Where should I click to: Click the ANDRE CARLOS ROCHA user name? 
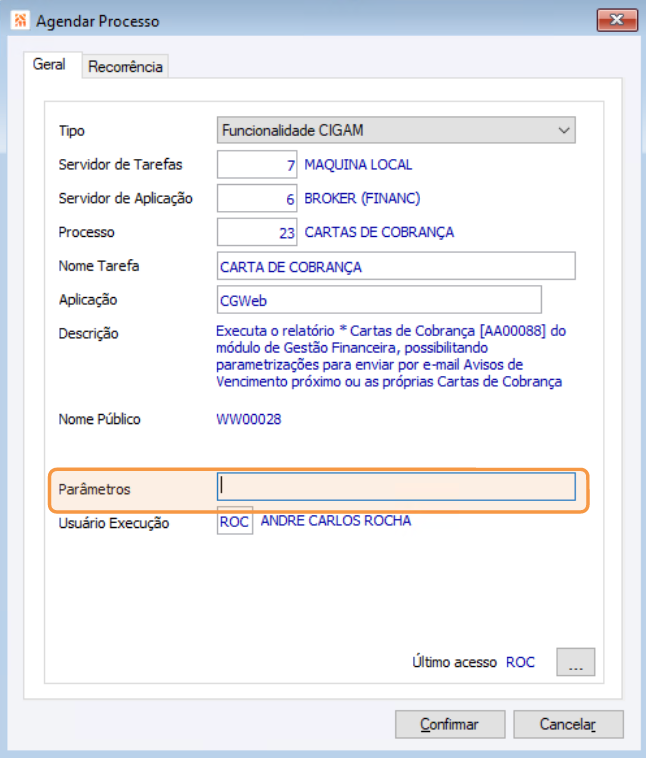pyautogui.click(x=336, y=521)
